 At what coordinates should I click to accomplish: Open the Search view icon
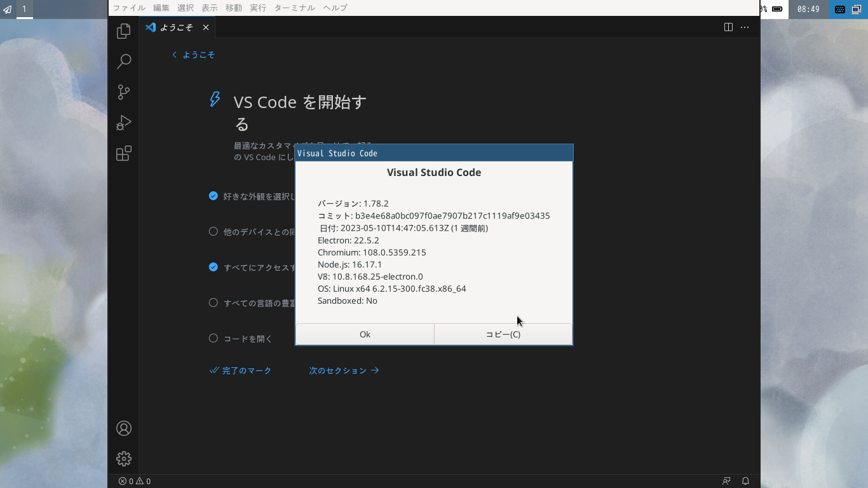124,61
